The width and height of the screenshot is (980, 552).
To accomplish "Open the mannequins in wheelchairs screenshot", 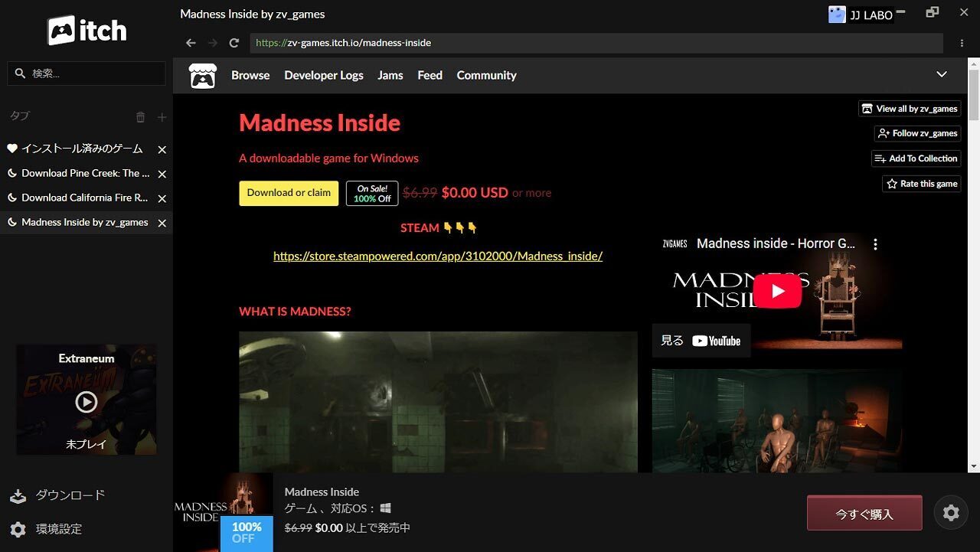I will click(x=777, y=421).
